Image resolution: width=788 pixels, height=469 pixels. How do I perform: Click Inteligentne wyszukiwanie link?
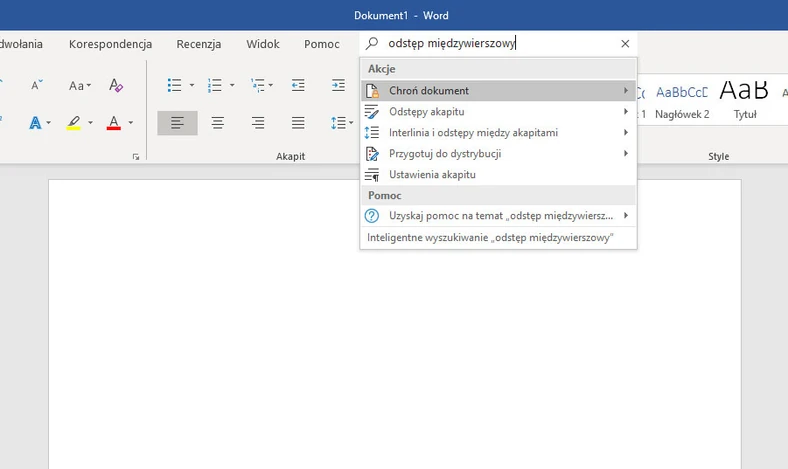point(490,238)
